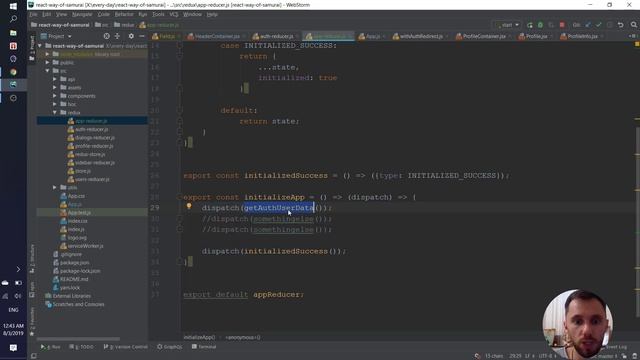Open the Project view selector dropdown

pyautogui.click(x=56, y=36)
